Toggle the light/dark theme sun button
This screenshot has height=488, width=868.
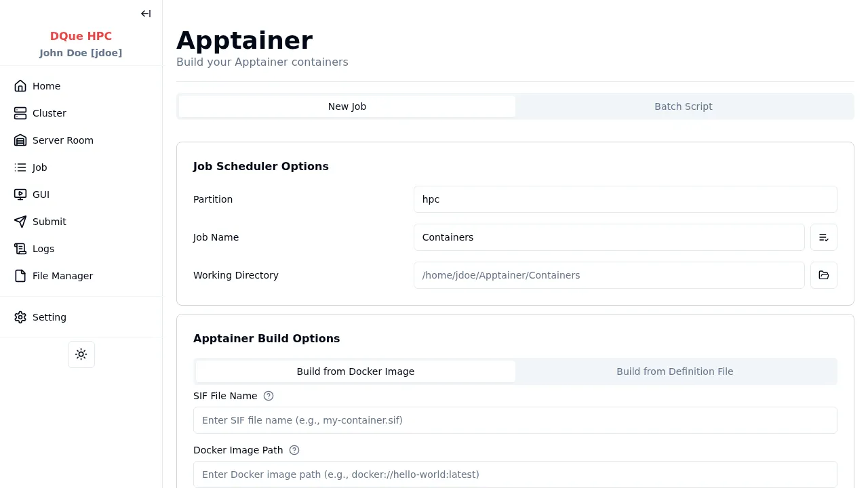(81, 354)
